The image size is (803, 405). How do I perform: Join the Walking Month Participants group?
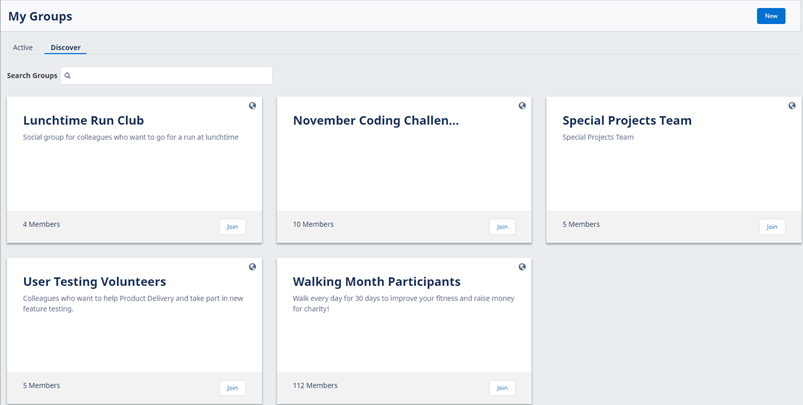click(502, 388)
